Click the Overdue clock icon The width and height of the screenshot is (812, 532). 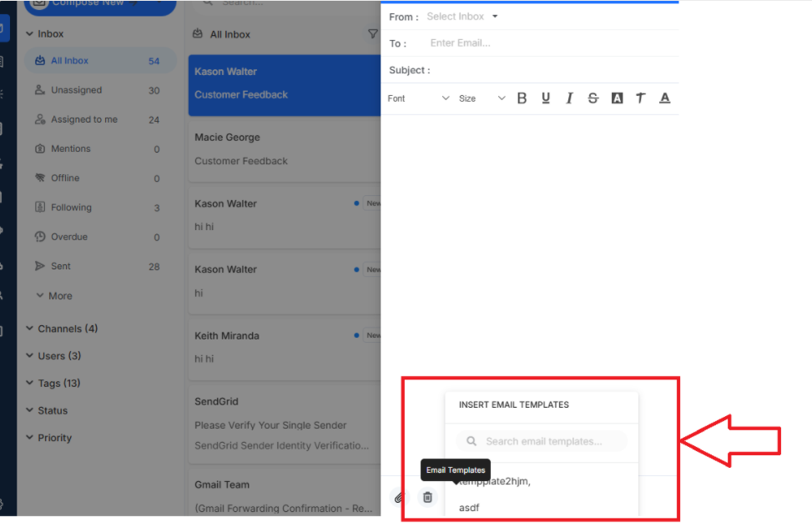[39, 237]
